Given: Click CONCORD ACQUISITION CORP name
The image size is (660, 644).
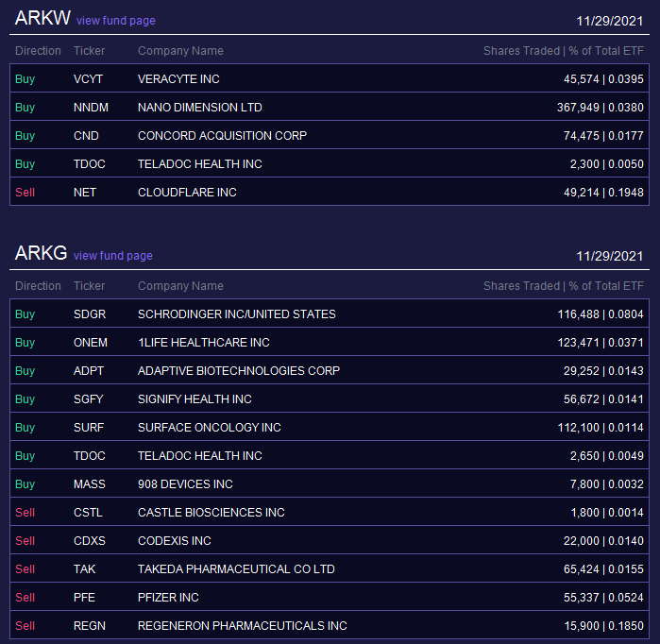Looking at the screenshot, I should click(x=222, y=136).
